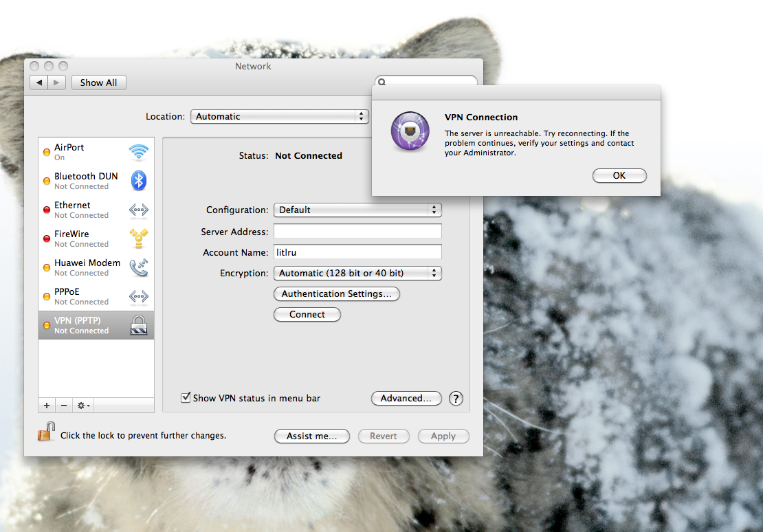Click the PPPoE arrows icon
Viewport: 763px width, 532px height.
coord(139,296)
